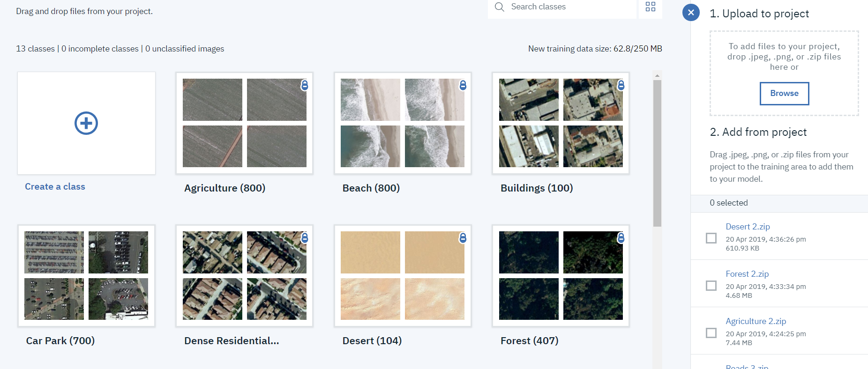
Task: Select the Desert 2.zip checkbox
Action: click(711, 238)
